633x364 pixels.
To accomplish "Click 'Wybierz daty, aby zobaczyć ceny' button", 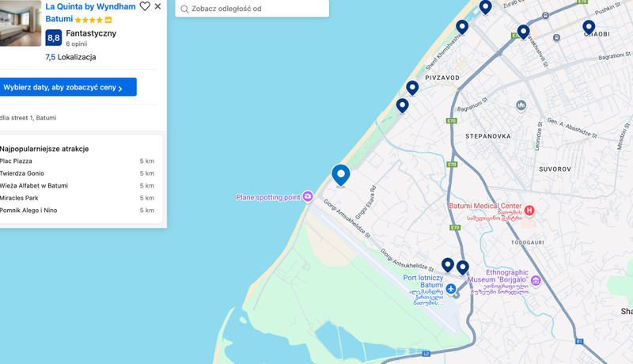I will [68, 87].
